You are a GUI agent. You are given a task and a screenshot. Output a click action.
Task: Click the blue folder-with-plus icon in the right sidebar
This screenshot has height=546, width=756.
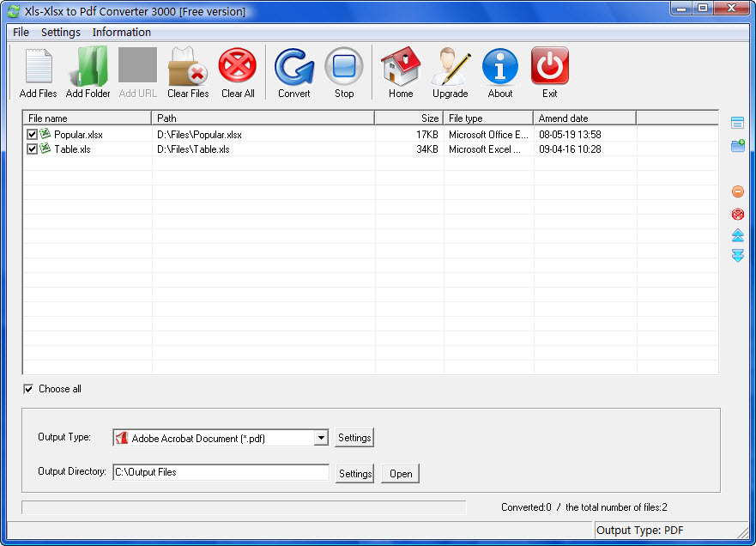point(738,145)
